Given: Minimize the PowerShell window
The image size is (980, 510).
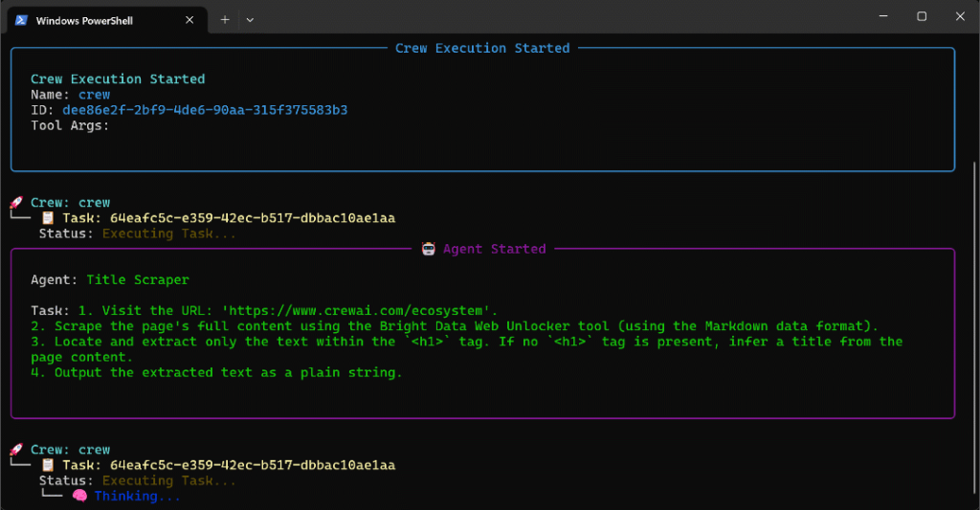Looking at the screenshot, I should 878,16.
